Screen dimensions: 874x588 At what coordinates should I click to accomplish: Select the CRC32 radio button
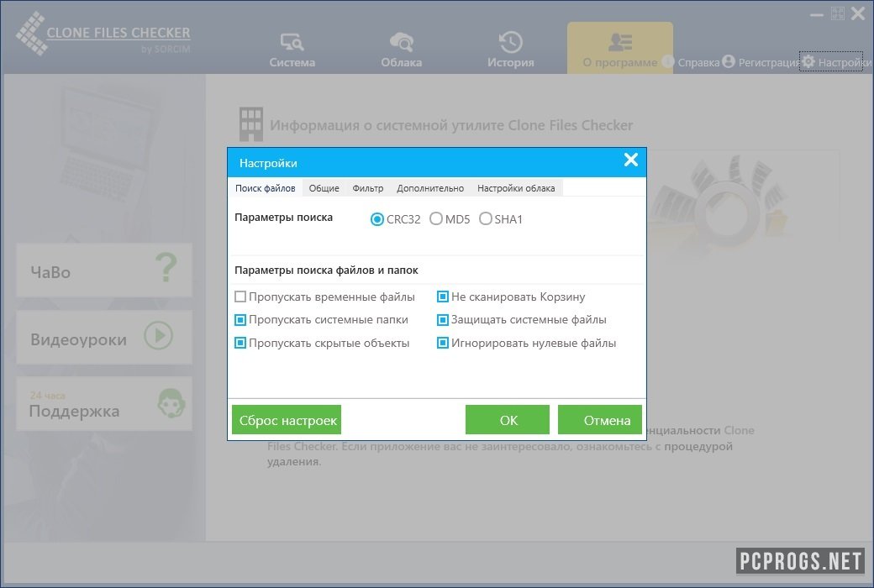pyautogui.click(x=376, y=219)
